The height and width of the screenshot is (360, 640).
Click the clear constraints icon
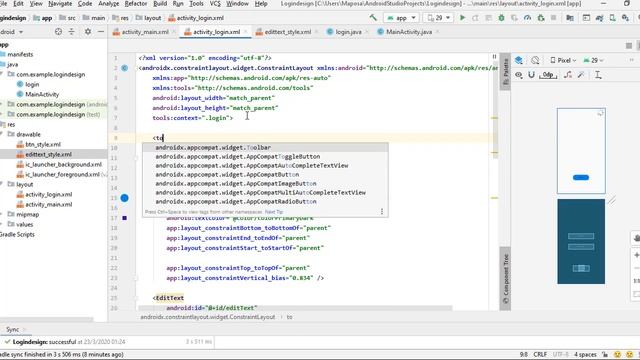[x=568, y=75]
